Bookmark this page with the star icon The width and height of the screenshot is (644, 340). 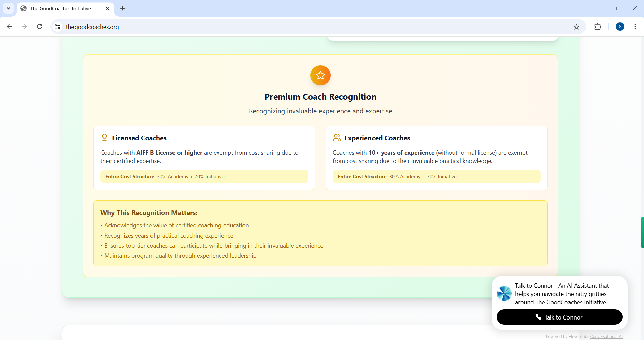tap(576, 27)
